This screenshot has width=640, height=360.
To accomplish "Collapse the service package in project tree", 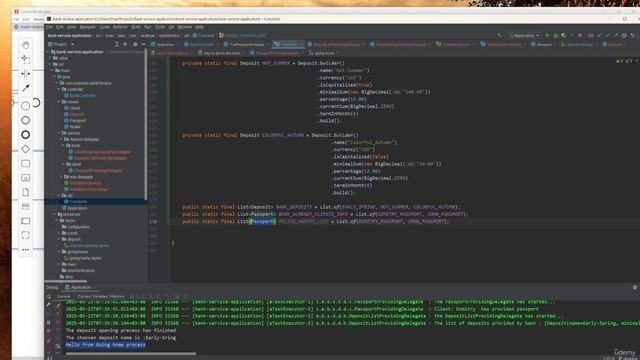I will click(x=59, y=133).
